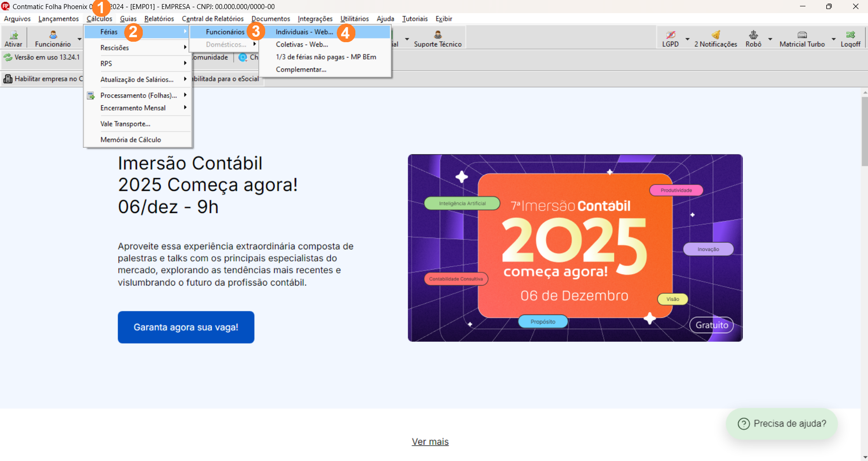Expand the Matricial Turbo dropdown arrow
Viewport: 868px width, 461px height.
click(x=834, y=39)
